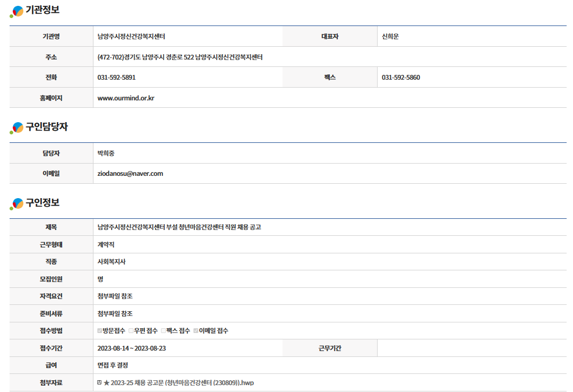Click the job title text in 제목 row
Viewport: 573px width, 392px height.
click(179, 227)
